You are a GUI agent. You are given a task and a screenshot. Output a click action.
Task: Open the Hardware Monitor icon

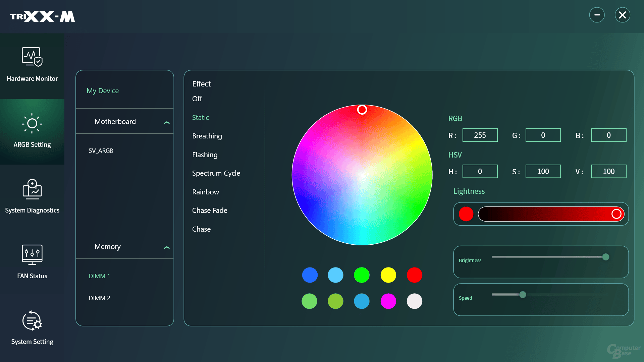(x=32, y=57)
